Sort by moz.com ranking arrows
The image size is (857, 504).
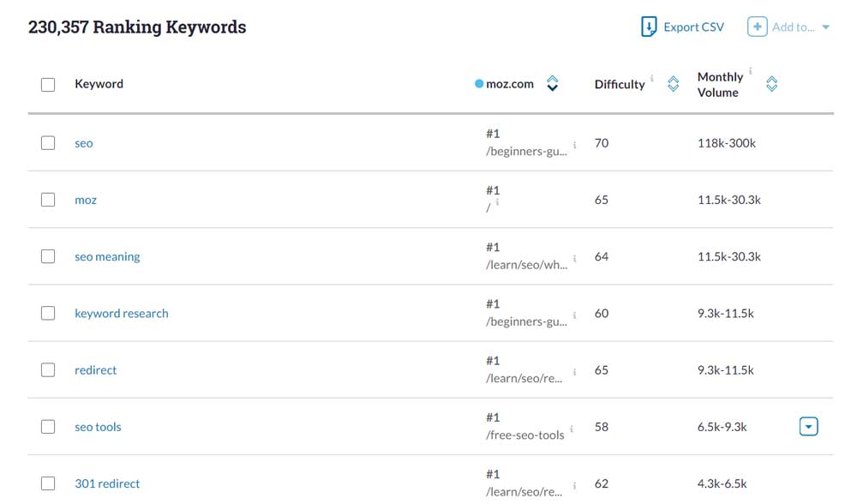553,84
